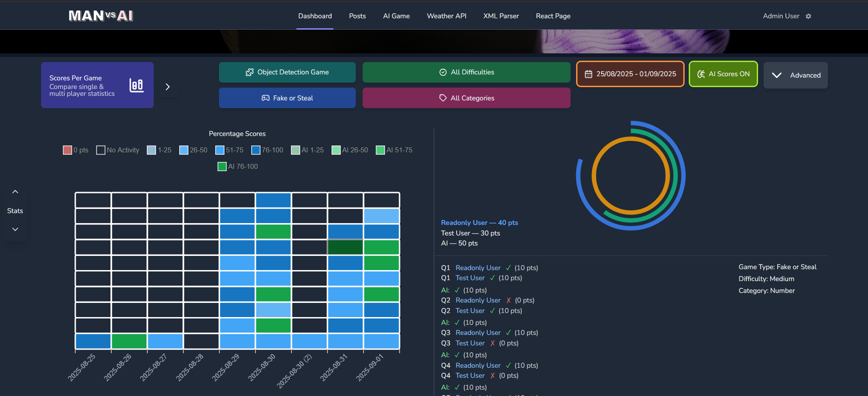Screen dimensions: 868x396
Task: Click the bar chart icon in Scores Per Game card
Action: [136, 85]
